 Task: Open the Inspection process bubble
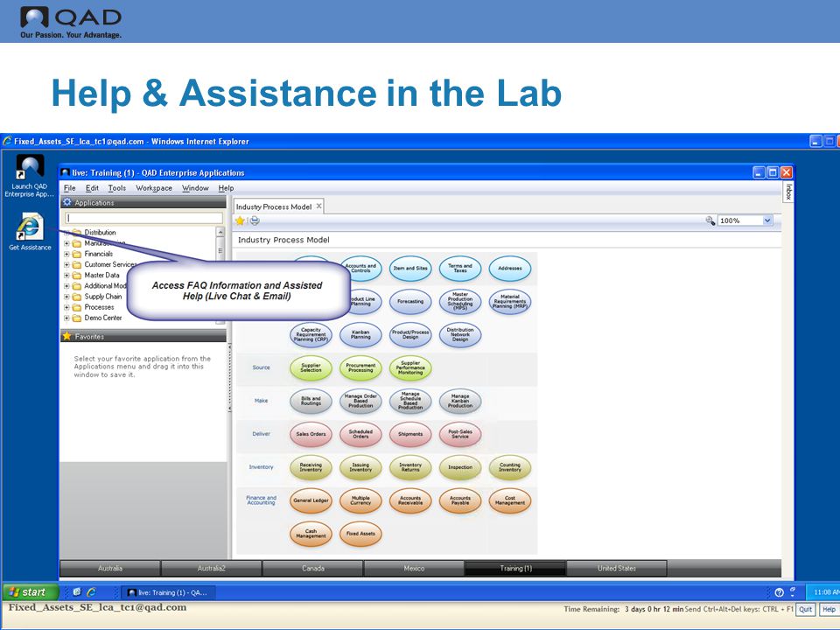coord(460,467)
